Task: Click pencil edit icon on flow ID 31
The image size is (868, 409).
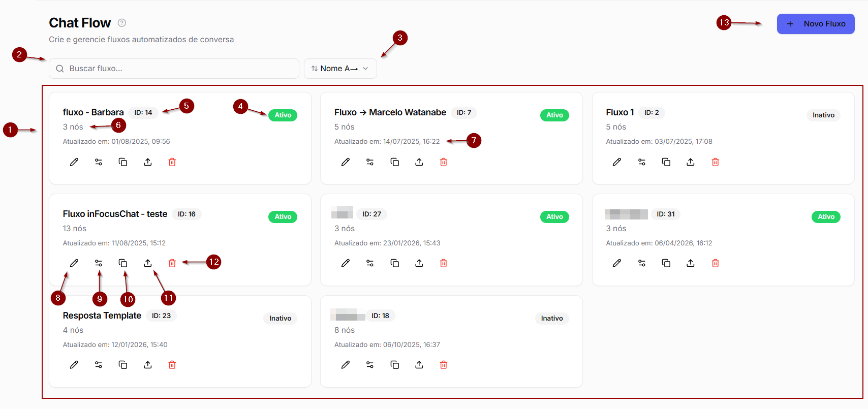Action: [617, 263]
